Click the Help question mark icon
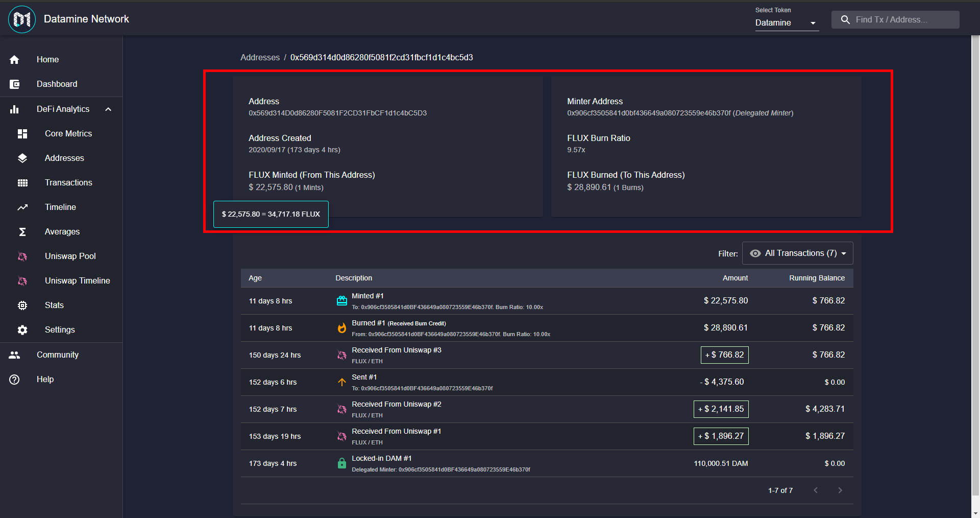This screenshot has width=980, height=518. 14,380
